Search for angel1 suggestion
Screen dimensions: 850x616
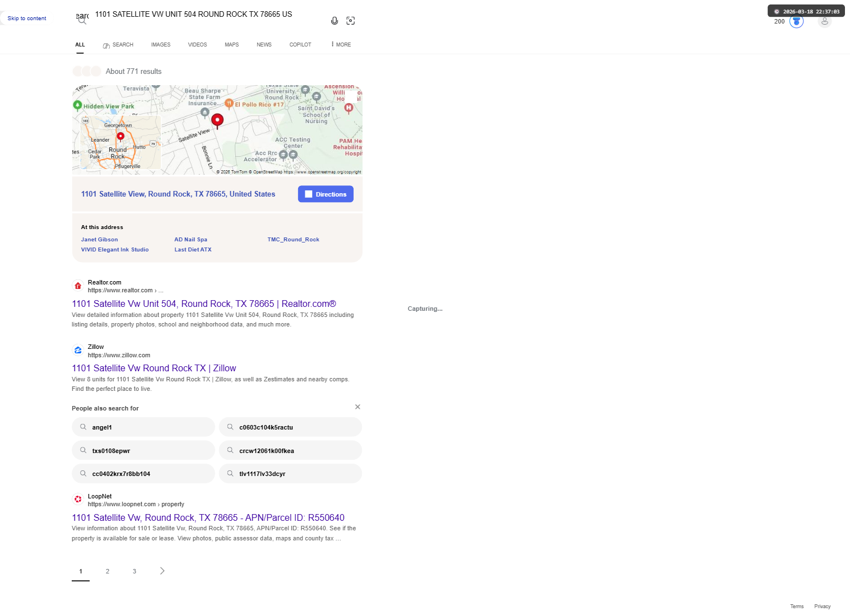pos(143,427)
